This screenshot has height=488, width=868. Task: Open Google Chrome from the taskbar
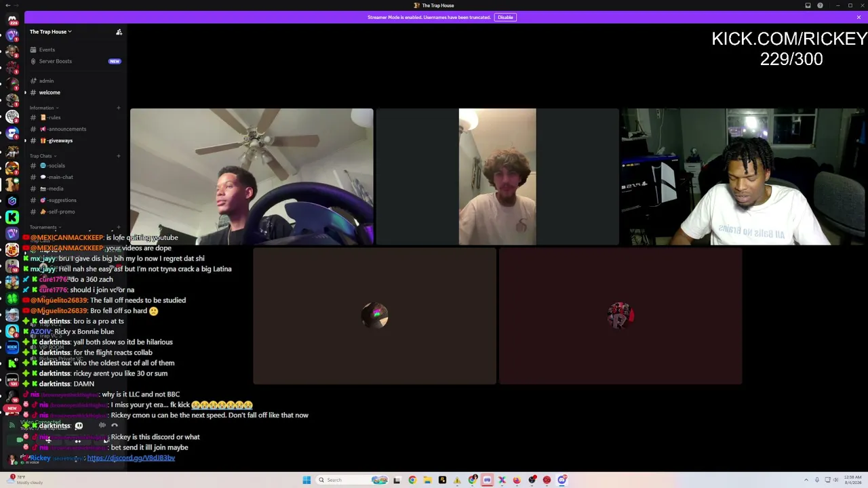tap(412, 480)
